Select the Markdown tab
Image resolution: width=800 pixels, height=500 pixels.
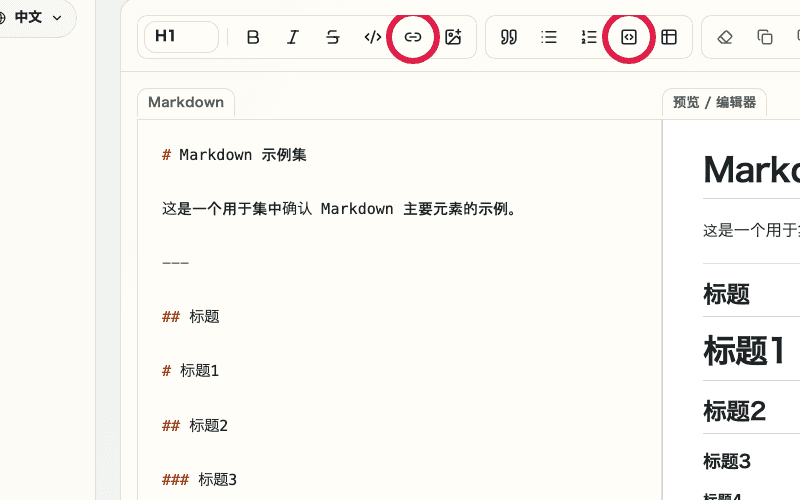[186, 102]
